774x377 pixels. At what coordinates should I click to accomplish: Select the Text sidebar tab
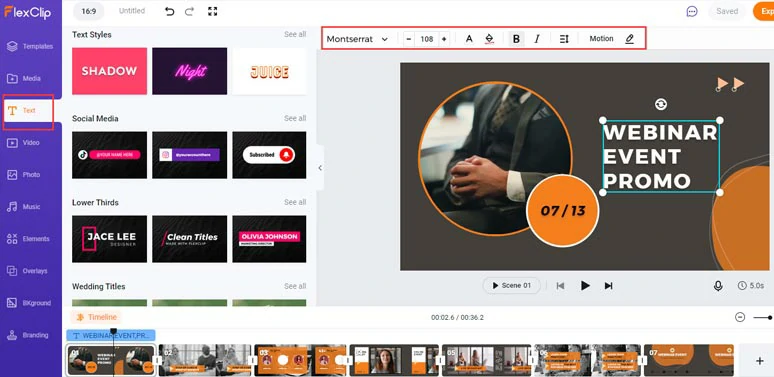point(29,111)
